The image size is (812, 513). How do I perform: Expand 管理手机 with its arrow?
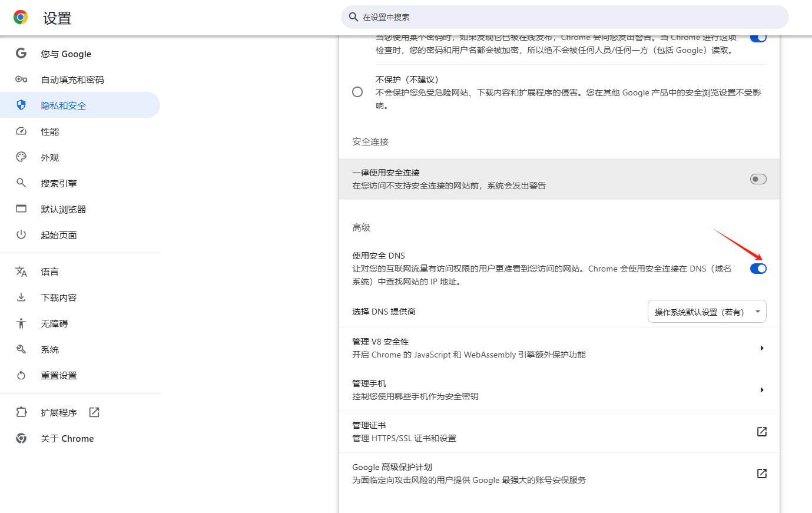coord(762,390)
